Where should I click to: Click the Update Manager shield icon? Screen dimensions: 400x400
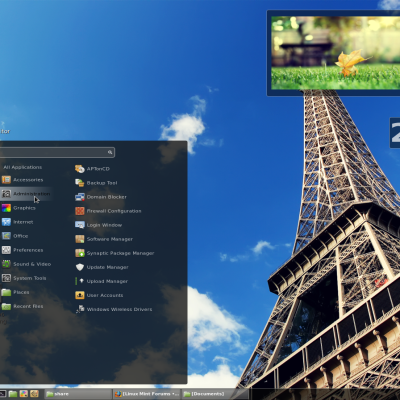[x=80, y=267]
